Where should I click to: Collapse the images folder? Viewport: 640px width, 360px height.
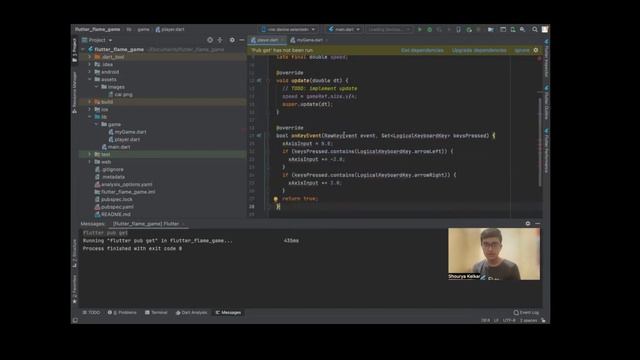pos(97,87)
